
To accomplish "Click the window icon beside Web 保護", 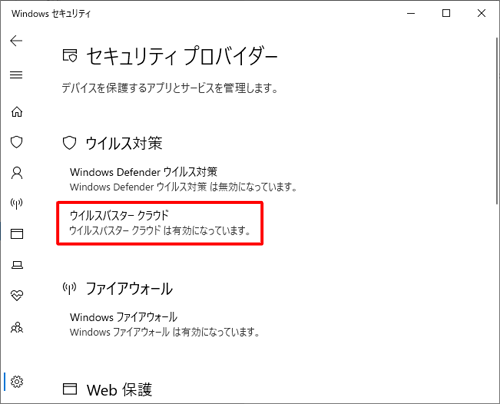I will click(x=70, y=389).
